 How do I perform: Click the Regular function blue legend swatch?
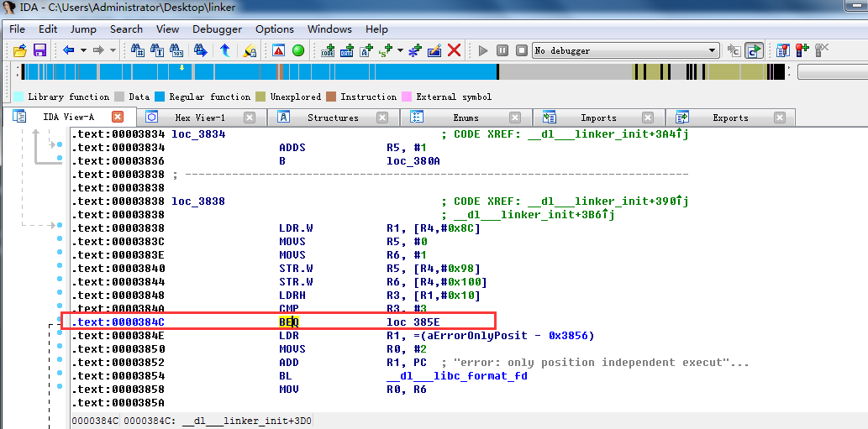(160, 97)
